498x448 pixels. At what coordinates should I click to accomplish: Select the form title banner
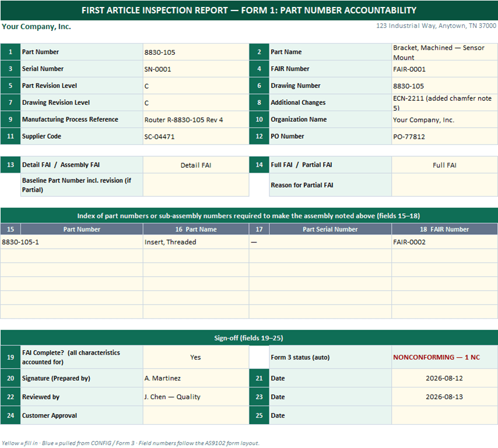(249, 10)
